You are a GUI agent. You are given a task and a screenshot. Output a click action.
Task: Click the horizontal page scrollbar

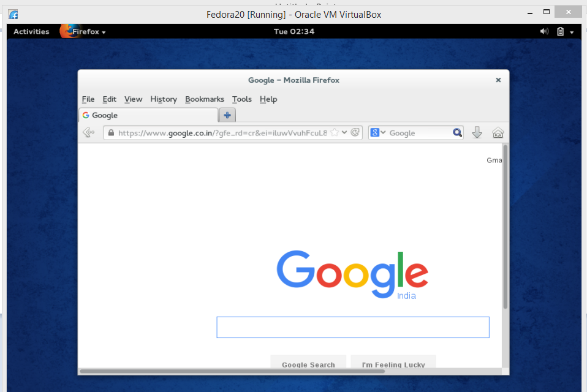pyautogui.click(x=232, y=371)
